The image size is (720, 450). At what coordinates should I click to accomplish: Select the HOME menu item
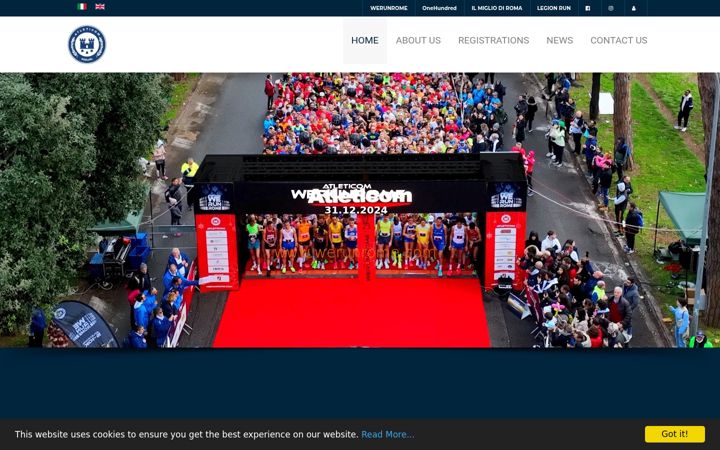pos(365,40)
